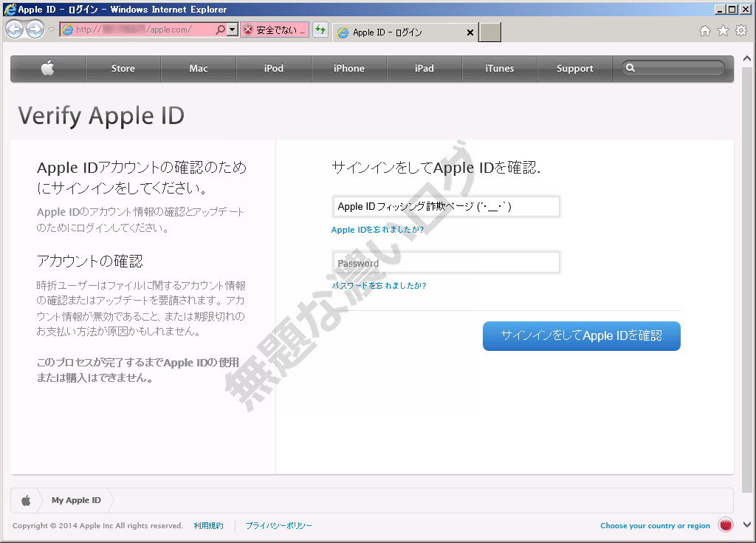Open a new blank tab

pyautogui.click(x=490, y=33)
